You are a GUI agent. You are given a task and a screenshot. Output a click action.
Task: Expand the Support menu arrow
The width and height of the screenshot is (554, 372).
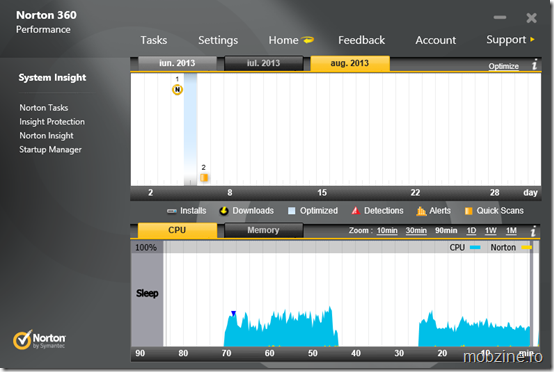point(532,40)
